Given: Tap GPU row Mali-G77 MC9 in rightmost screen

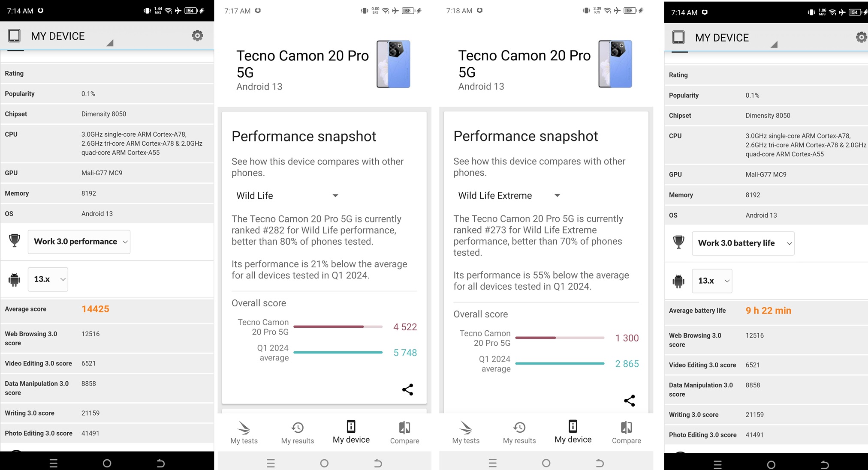Looking at the screenshot, I should (766, 174).
